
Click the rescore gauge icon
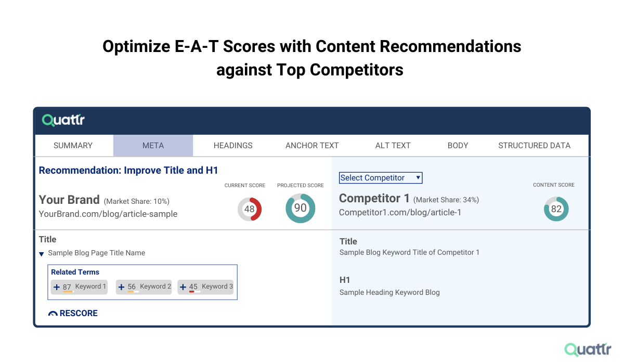pyautogui.click(x=53, y=314)
